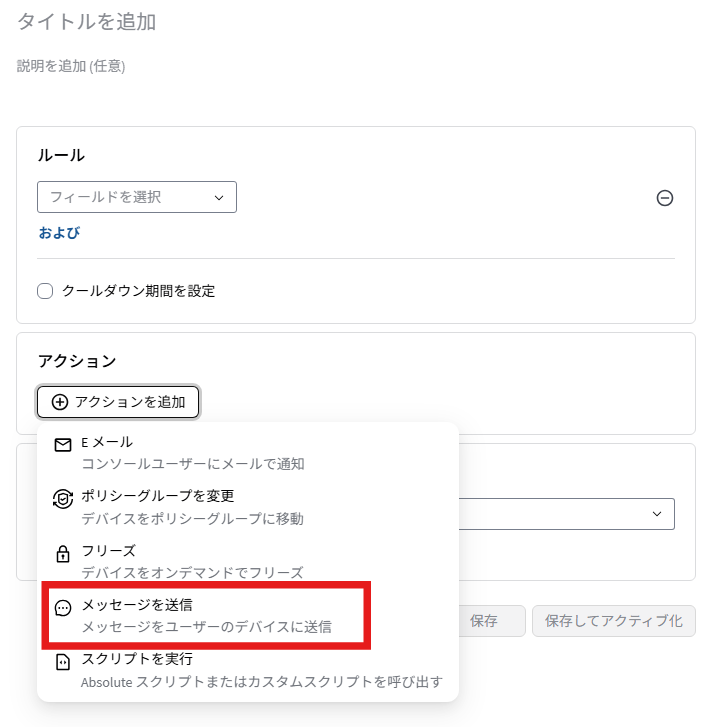Click the chevron arrow in フィールドを選択
The image size is (717, 727).
pos(219,198)
